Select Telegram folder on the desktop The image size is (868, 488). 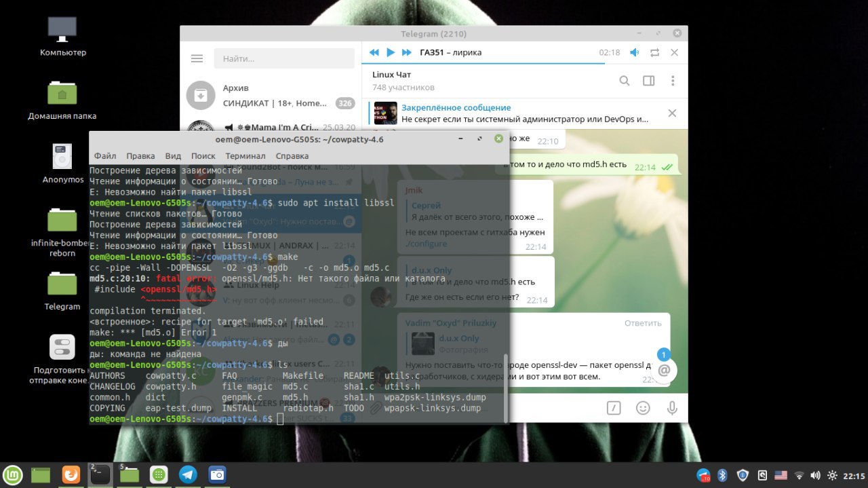pos(62,290)
